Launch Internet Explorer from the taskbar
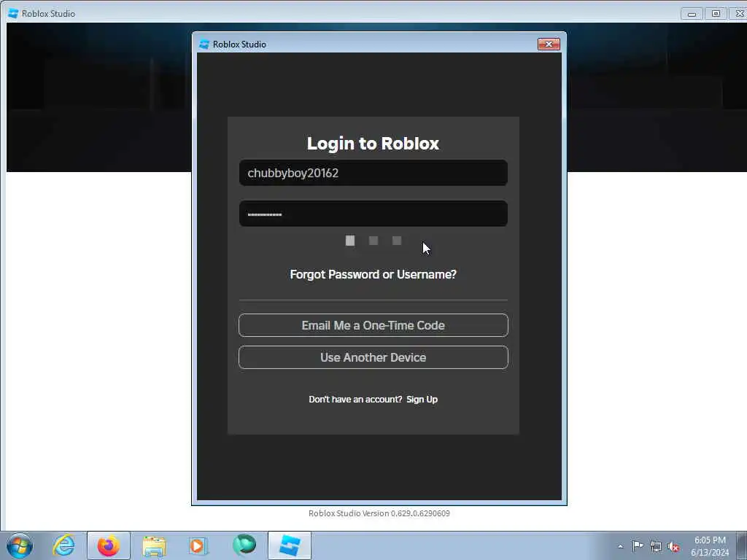The height and width of the screenshot is (560, 747). (x=64, y=545)
